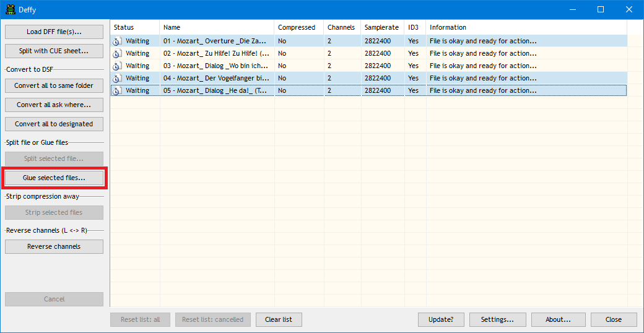The image size is (644, 333).
Task: Click the waiting status icon for track 05
Action: pyautogui.click(x=117, y=91)
